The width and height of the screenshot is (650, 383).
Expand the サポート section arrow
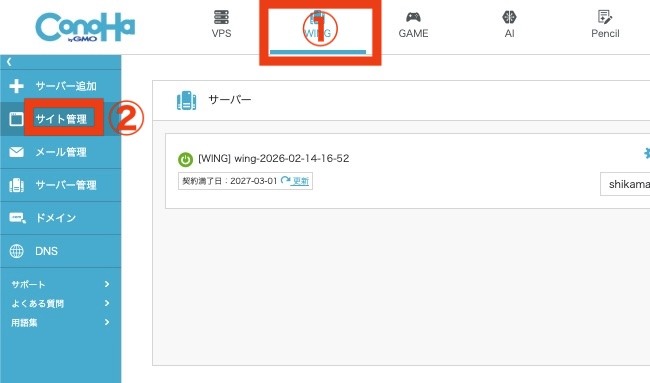click(x=107, y=284)
